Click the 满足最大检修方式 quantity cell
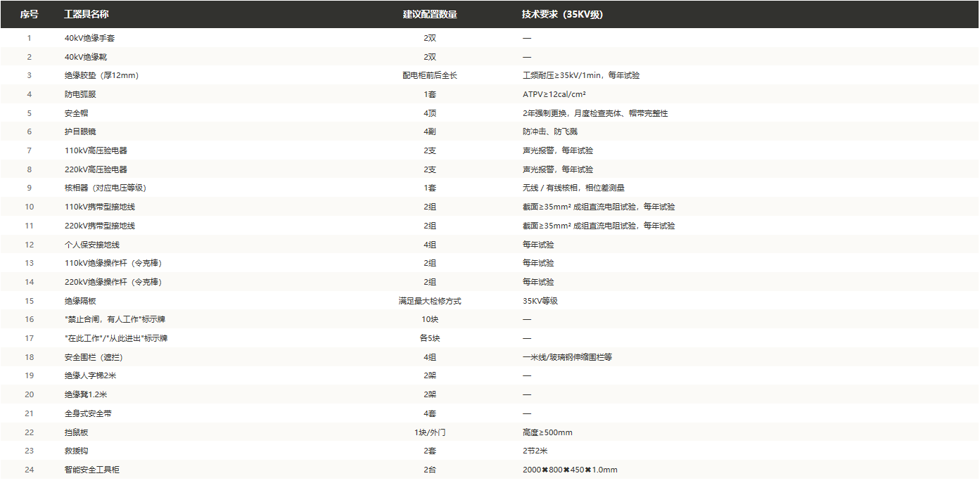The image size is (980, 483). click(430, 301)
